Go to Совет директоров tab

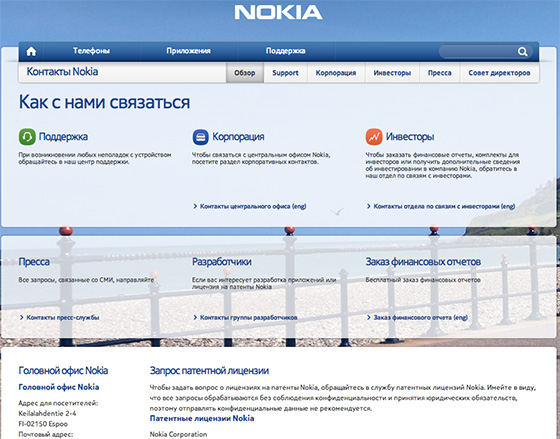pyautogui.click(x=499, y=73)
